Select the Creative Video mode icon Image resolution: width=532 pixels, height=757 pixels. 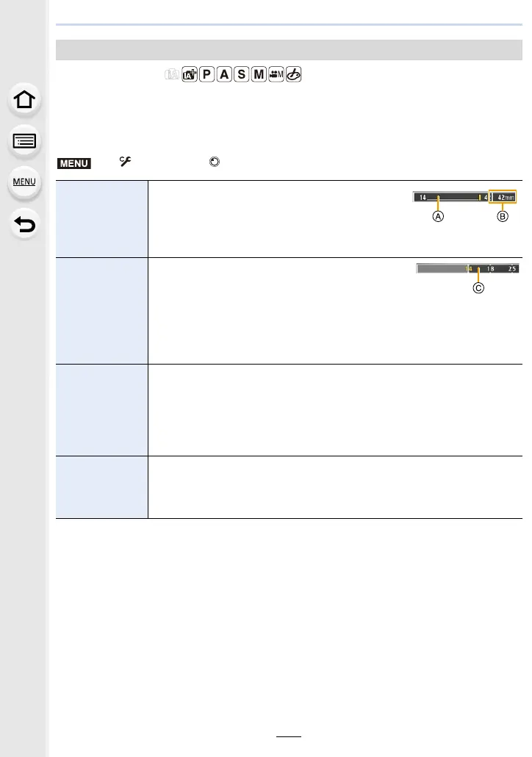point(276,74)
